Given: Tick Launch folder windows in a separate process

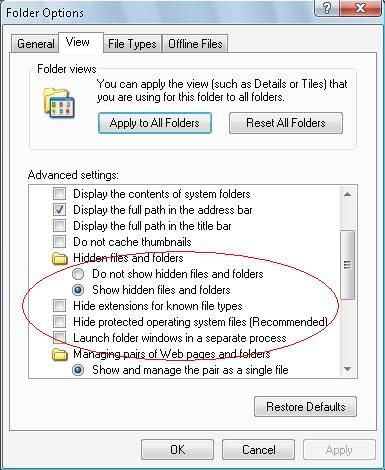Looking at the screenshot, I should pyautogui.click(x=60, y=338).
